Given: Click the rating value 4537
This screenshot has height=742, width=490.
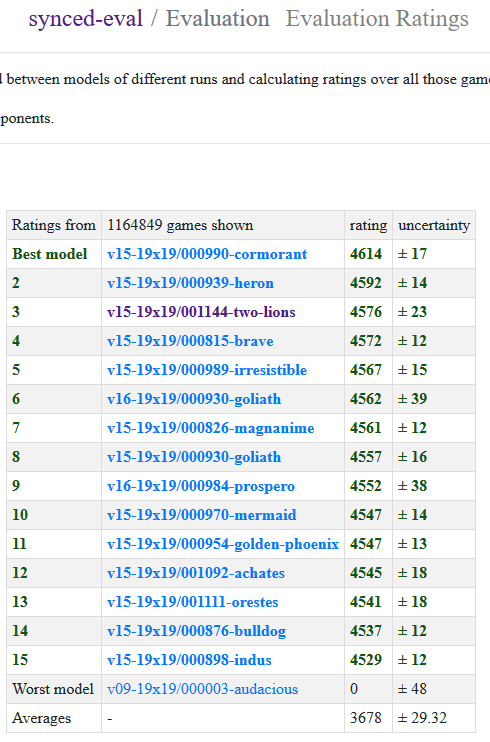Looking at the screenshot, I should point(366,631).
